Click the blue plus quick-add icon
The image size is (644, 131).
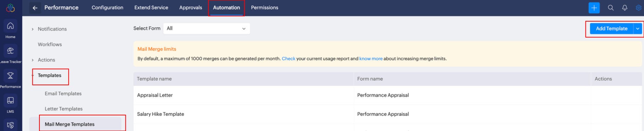coord(594,8)
